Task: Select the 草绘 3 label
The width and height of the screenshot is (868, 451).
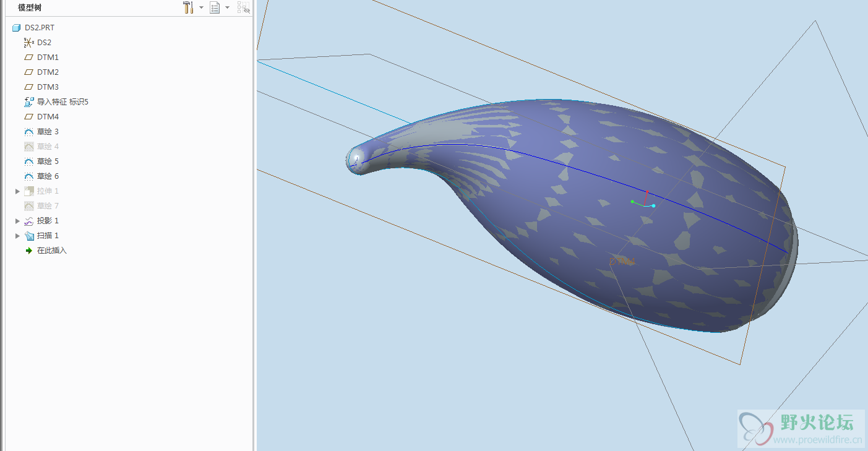Action: tap(48, 132)
